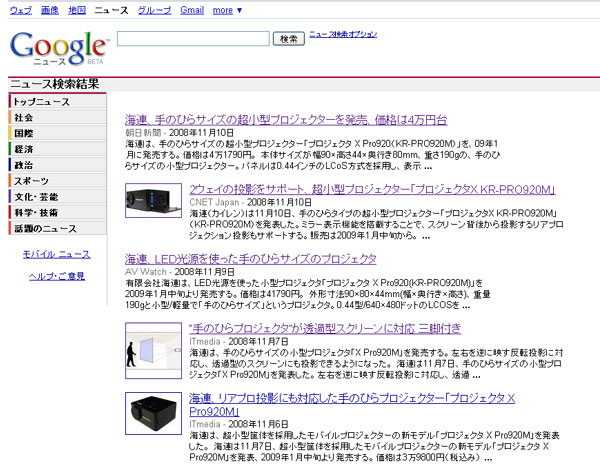Click the date text 2008年11月7日
This screenshot has width=600, height=468.
(x=258, y=341)
